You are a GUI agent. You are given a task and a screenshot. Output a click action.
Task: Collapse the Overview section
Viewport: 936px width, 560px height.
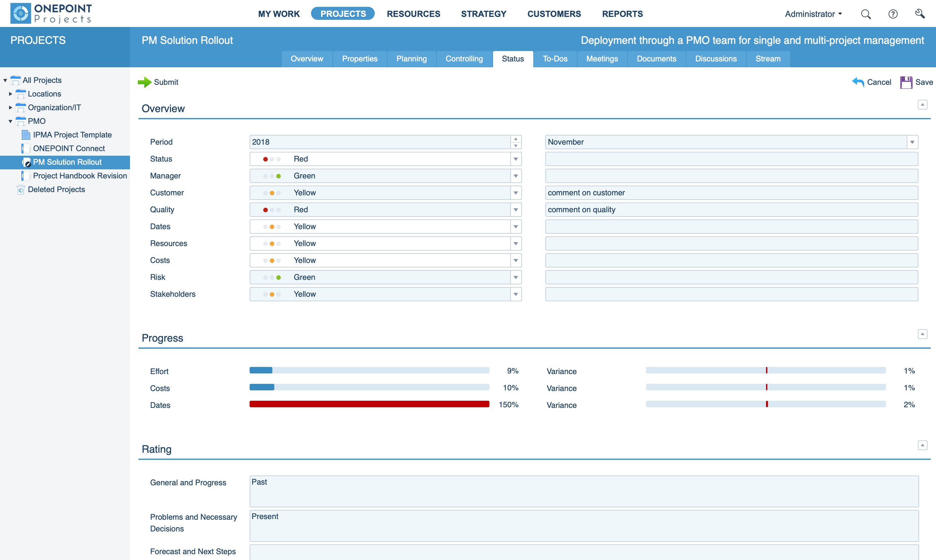(x=922, y=105)
